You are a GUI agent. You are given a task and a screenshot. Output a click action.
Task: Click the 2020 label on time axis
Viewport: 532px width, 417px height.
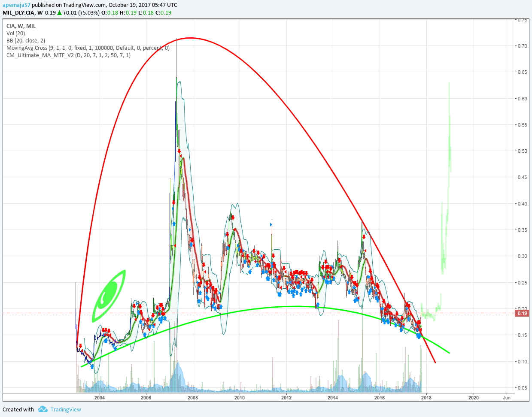(x=473, y=398)
